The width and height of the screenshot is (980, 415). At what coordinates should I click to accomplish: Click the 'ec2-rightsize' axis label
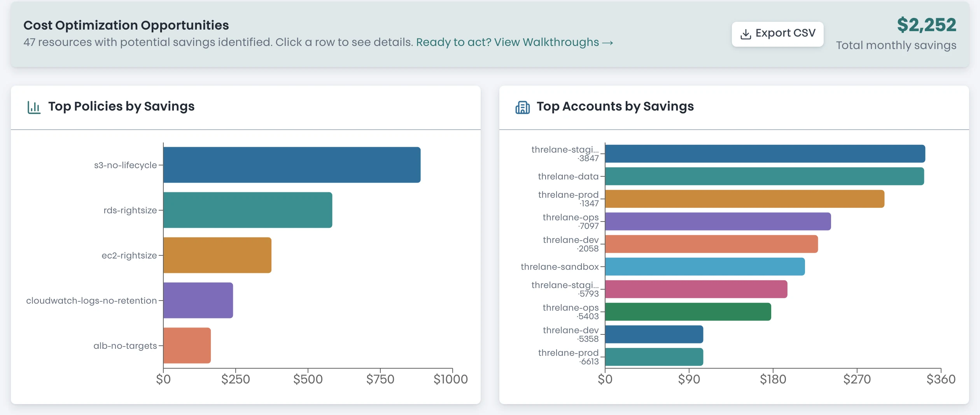click(x=129, y=255)
